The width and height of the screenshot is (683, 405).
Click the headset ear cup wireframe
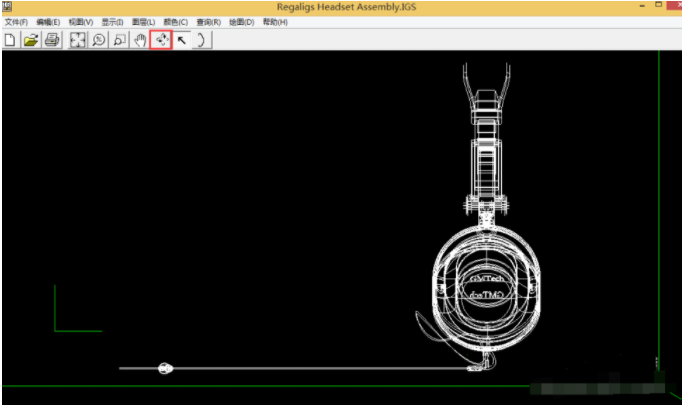click(487, 287)
